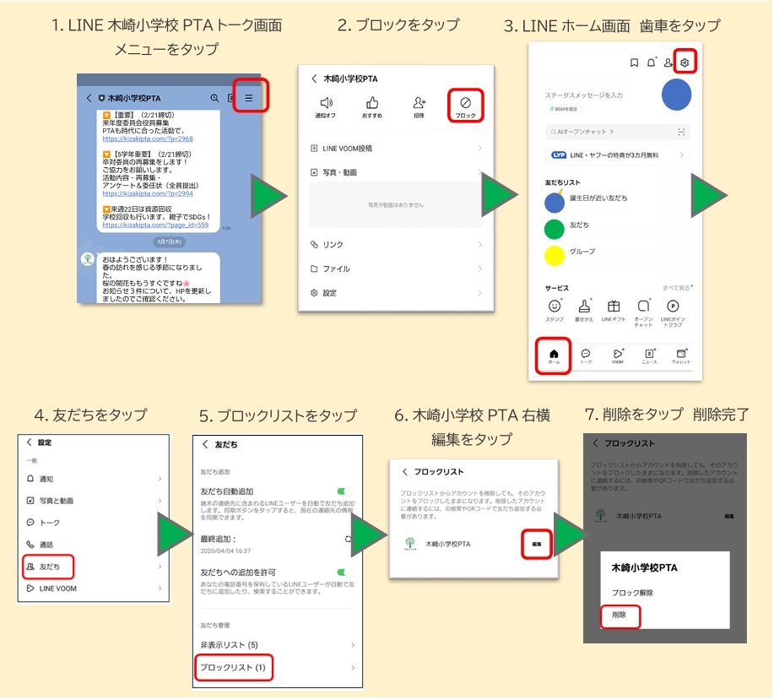Tap the bookmark icon on LINE home
The width and height of the screenshot is (774, 700).
coord(634,62)
